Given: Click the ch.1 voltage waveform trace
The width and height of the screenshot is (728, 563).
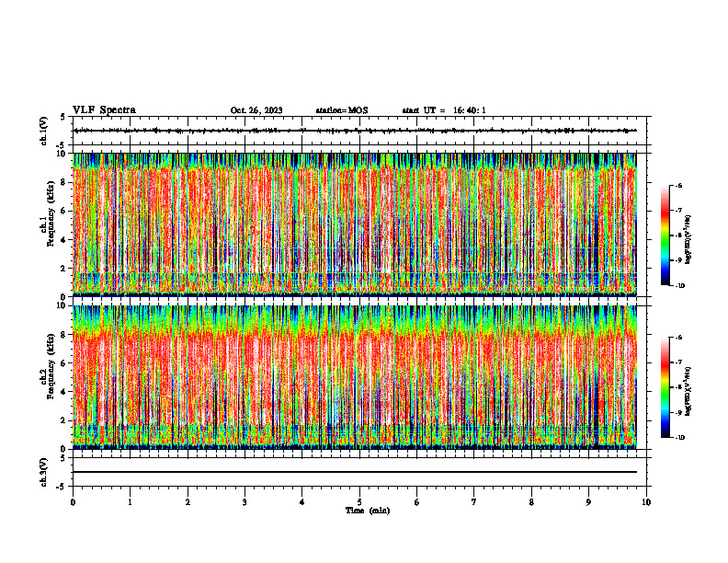Looking at the screenshot, I should click(x=355, y=131).
